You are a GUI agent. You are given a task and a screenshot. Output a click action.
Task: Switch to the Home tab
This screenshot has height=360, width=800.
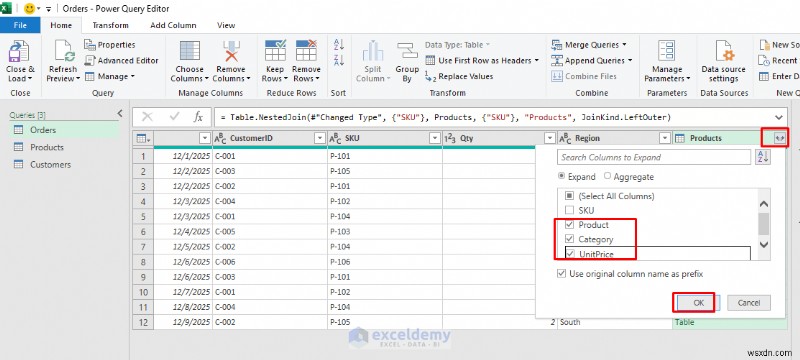point(61,25)
